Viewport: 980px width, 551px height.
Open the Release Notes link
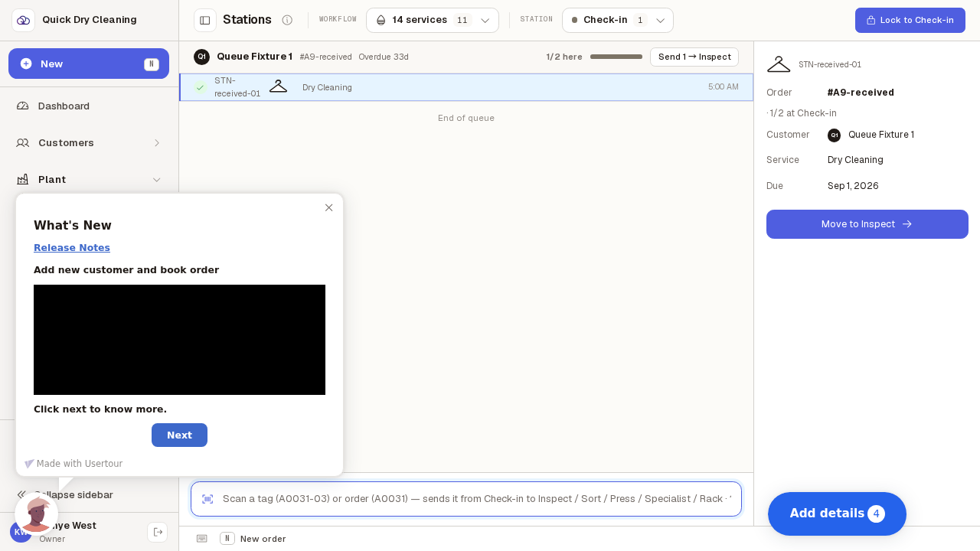[x=72, y=247]
